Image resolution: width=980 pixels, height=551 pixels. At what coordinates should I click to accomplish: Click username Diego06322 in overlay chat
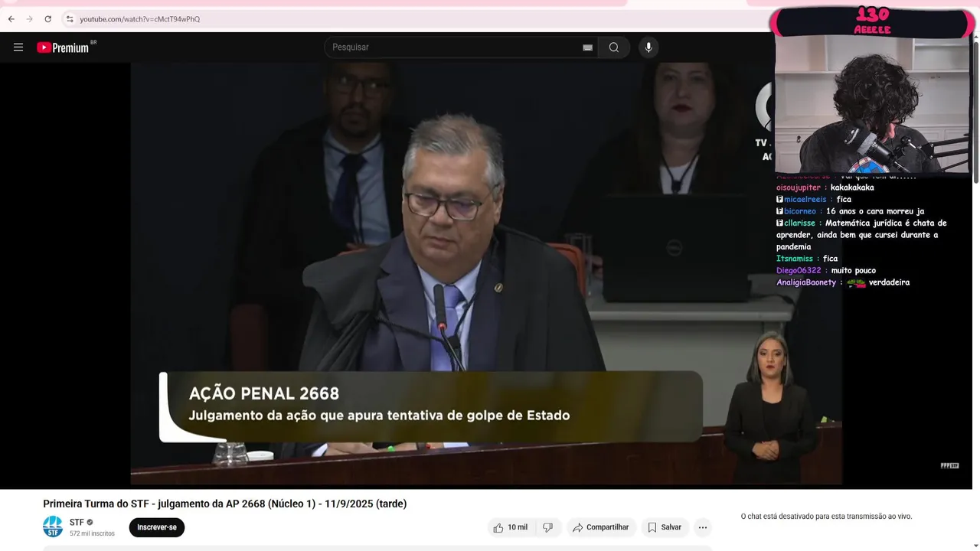[x=799, y=271]
